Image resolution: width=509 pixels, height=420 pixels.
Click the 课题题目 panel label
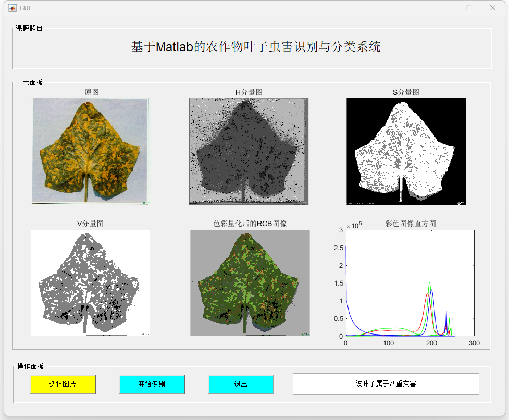[x=29, y=28]
